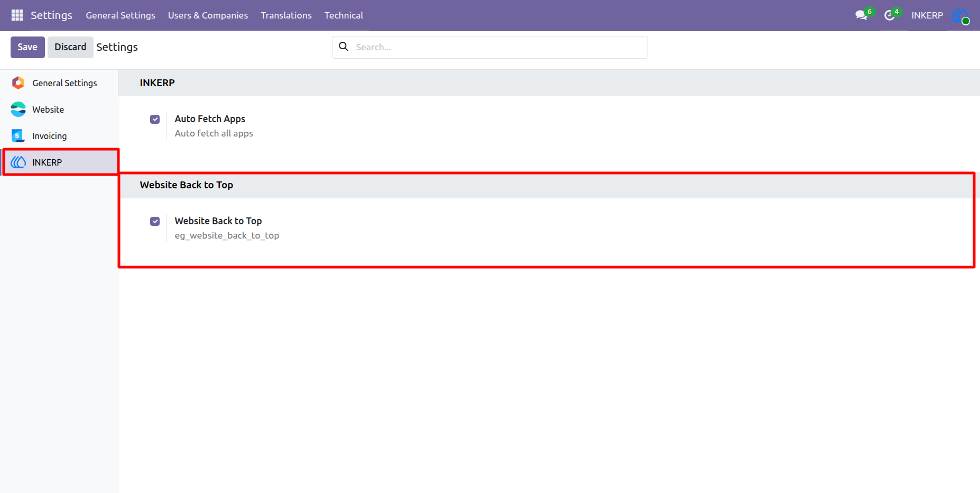Image resolution: width=980 pixels, height=493 pixels.
Task: Click the Discard button
Action: tap(70, 47)
